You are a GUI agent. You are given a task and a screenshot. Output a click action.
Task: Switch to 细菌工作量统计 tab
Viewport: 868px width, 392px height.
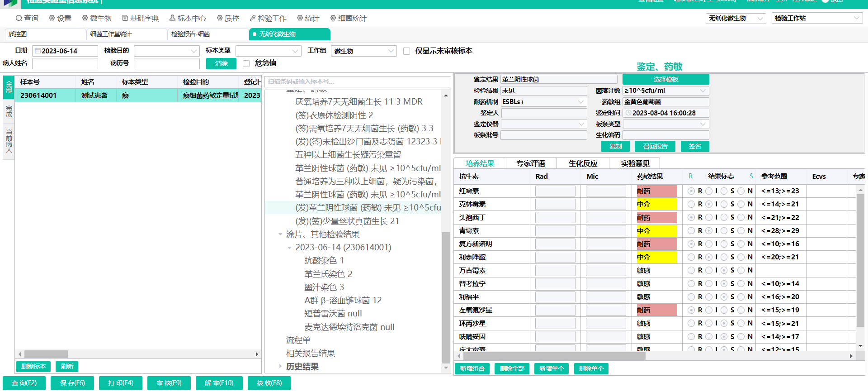[127, 34]
